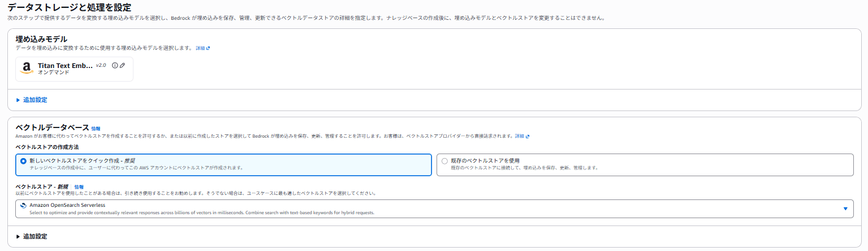Screen dimensions: 868x251
Task: Click the Amazon logo on the embedding model card
Action: coord(27,69)
